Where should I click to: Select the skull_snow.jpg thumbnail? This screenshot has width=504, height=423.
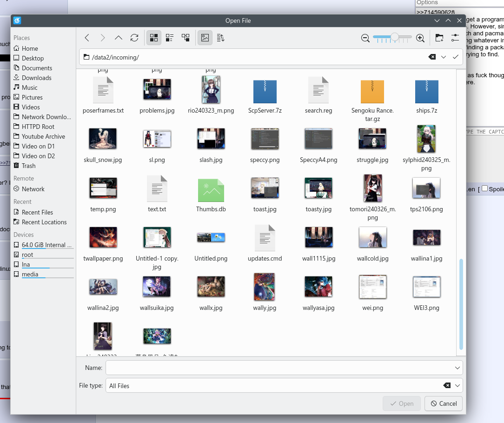(x=103, y=139)
